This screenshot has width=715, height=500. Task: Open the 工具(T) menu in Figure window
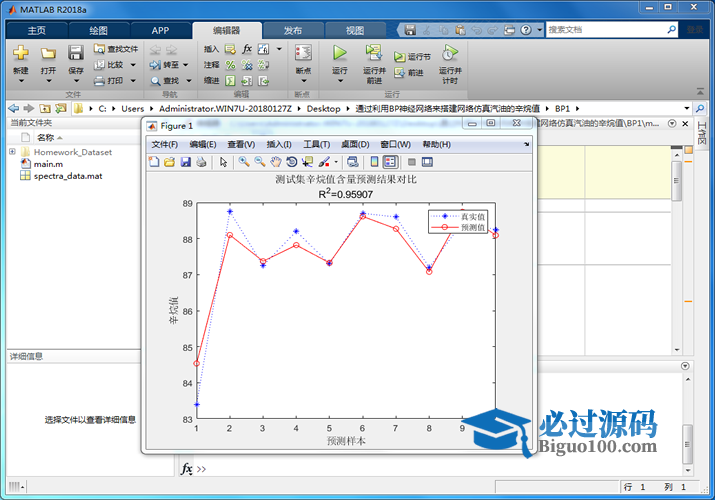pyautogui.click(x=316, y=144)
